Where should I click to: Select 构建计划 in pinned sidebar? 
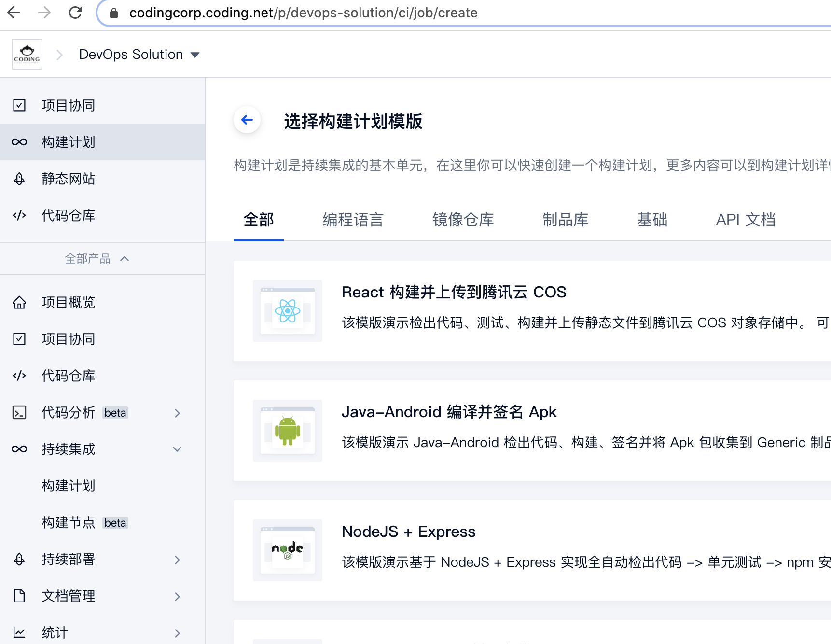click(102, 142)
